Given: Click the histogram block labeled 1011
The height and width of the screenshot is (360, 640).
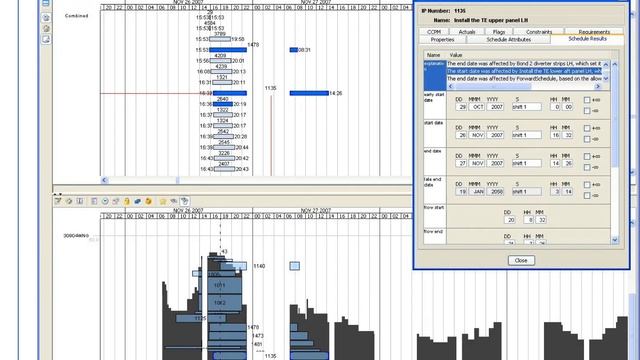Looking at the screenshot, I should 224,285.
